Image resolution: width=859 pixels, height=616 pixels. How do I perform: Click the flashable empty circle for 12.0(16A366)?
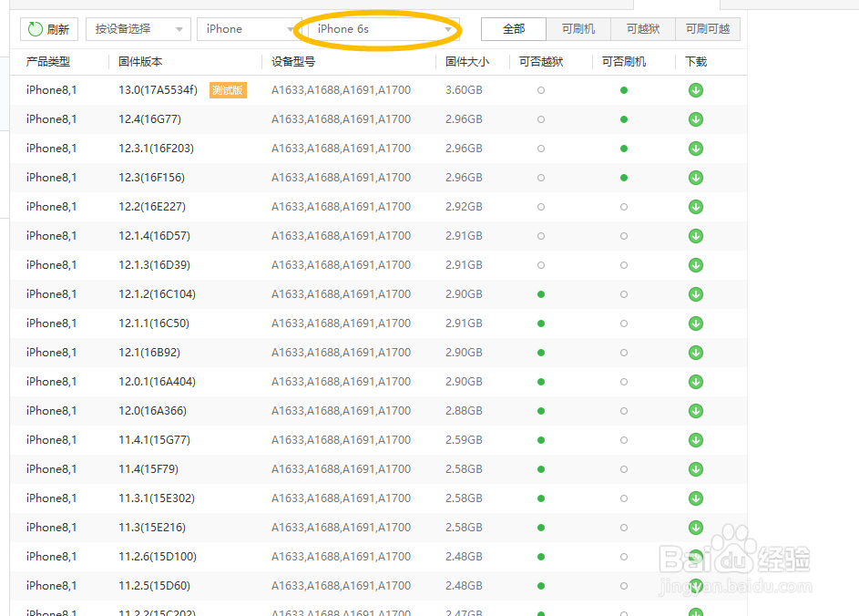coord(624,411)
